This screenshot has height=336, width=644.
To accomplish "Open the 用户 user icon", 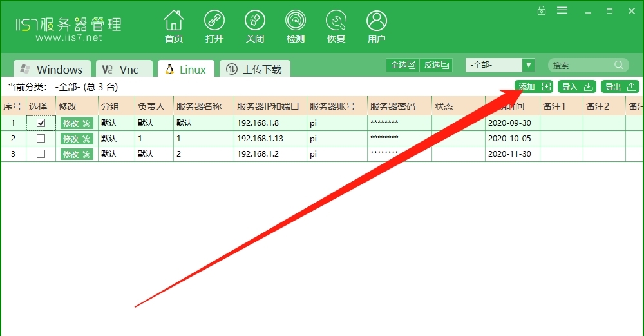I will [376, 26].
